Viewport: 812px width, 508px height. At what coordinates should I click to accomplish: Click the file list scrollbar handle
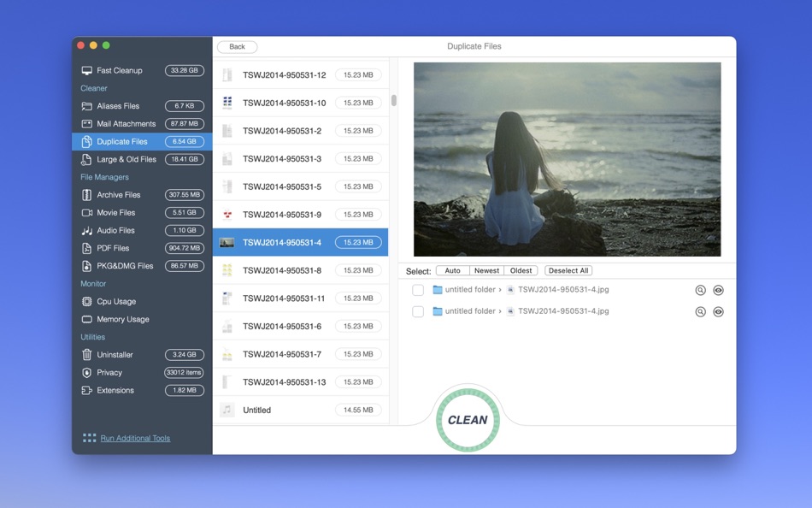tap(394, 100)
